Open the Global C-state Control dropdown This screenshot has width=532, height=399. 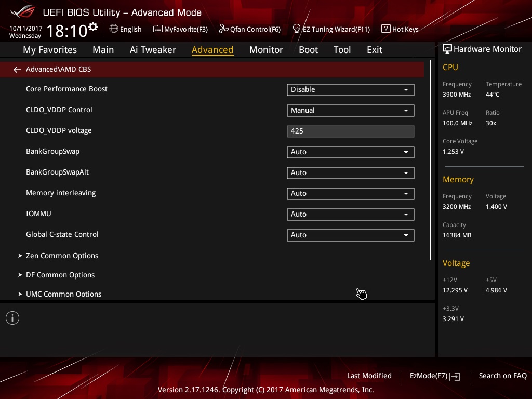click(351, 235)
